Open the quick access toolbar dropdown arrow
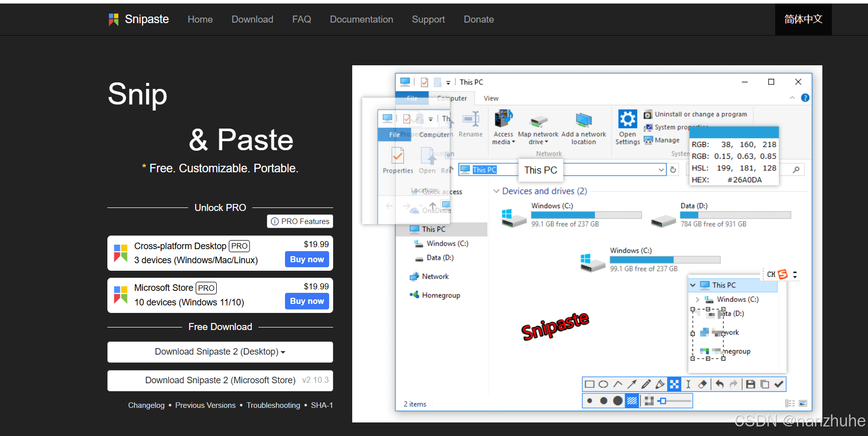This screenshot has width=868, height=436. (448, 82)
